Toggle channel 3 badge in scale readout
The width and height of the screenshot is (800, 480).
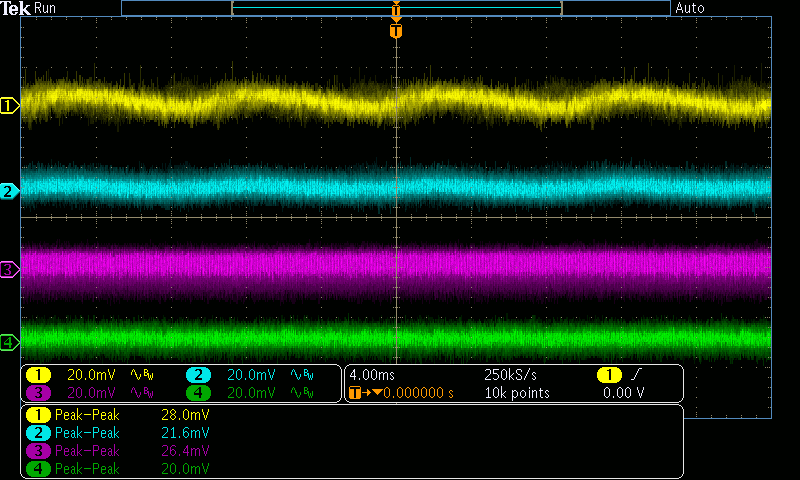coord(38,393)
